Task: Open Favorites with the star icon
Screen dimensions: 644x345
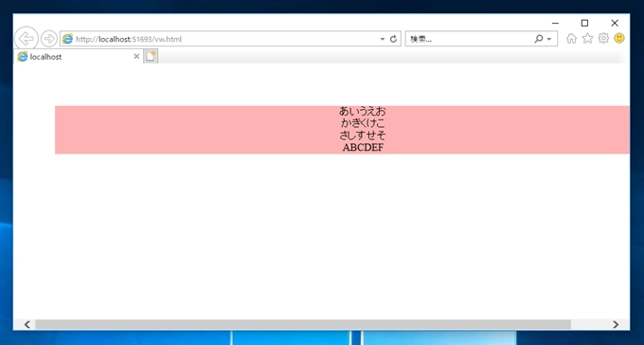Action: click(587, 39)
